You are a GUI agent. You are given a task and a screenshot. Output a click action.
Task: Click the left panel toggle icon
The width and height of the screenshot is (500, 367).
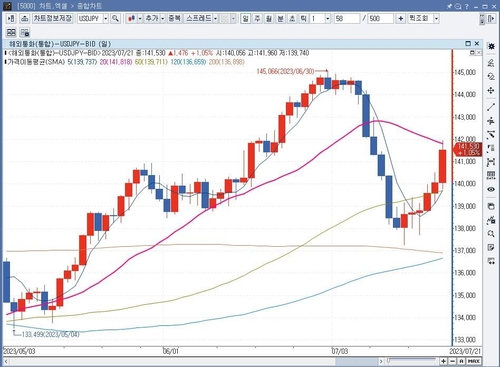point(11,18)
